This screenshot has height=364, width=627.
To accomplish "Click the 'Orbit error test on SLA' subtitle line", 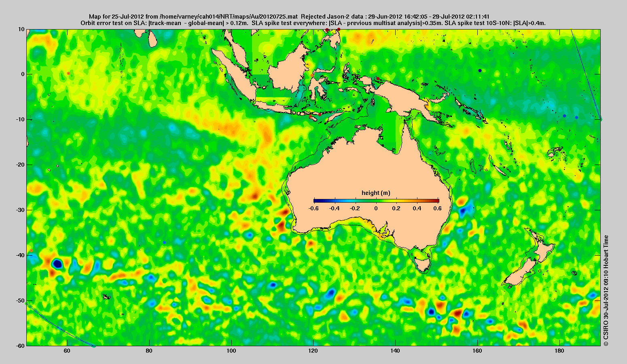I will point(313,23).
